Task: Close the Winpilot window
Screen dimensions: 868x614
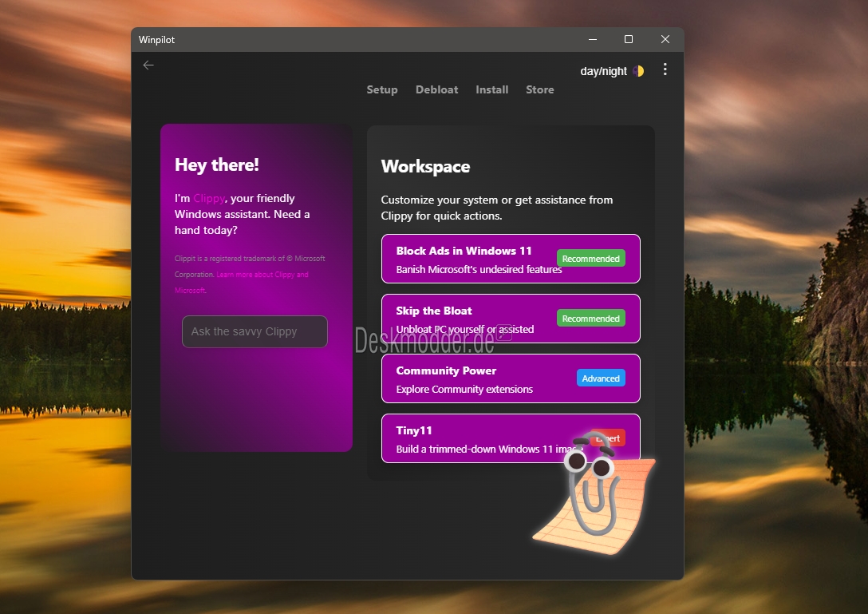Action: click(x=665, y=39)
